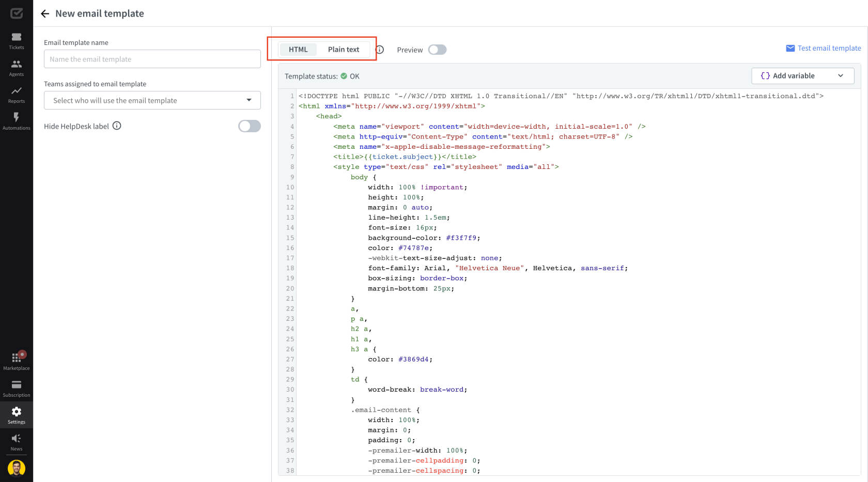Open the Tickets section

coord(17,41)
